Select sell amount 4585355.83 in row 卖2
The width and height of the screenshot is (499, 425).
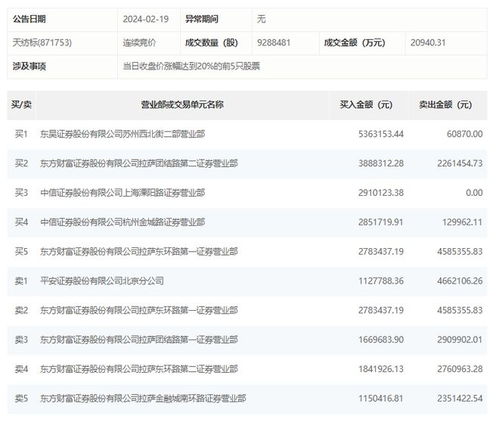(x=460, y=310)
